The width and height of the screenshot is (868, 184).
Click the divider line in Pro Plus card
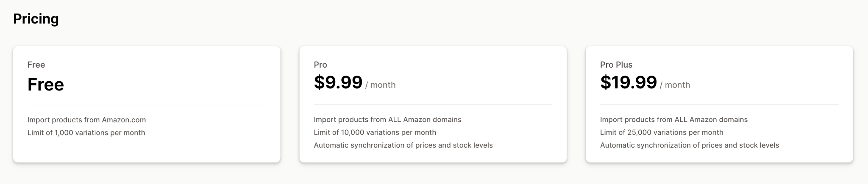click(x=719, y=104)
